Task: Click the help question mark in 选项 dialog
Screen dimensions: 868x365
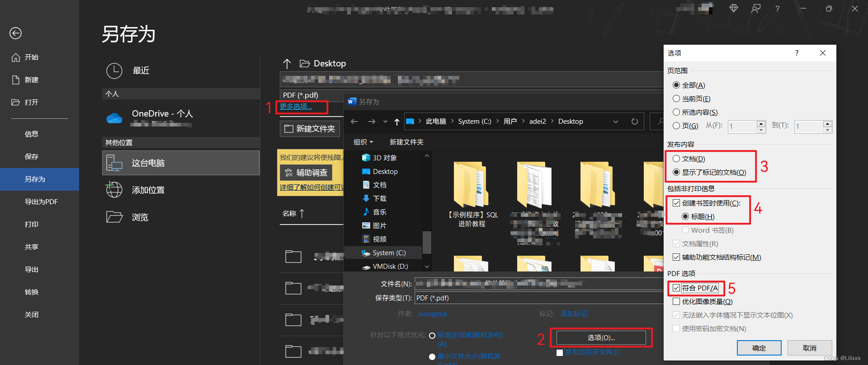Action: [797, 53]
